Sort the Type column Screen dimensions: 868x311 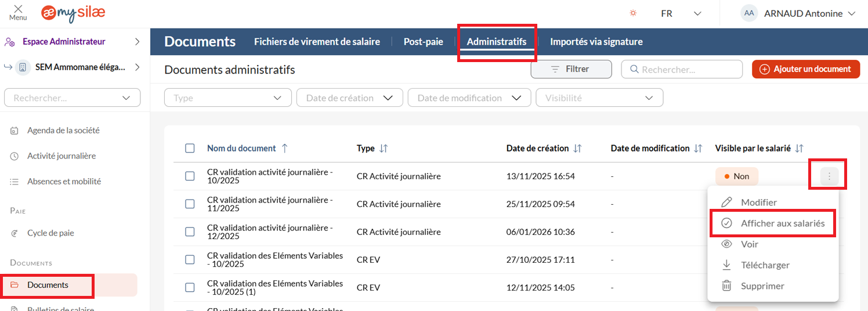[x=383, y=149]
